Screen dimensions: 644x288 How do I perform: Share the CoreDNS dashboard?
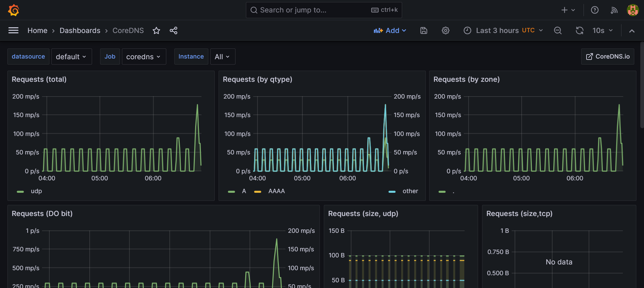pos(173,31)
